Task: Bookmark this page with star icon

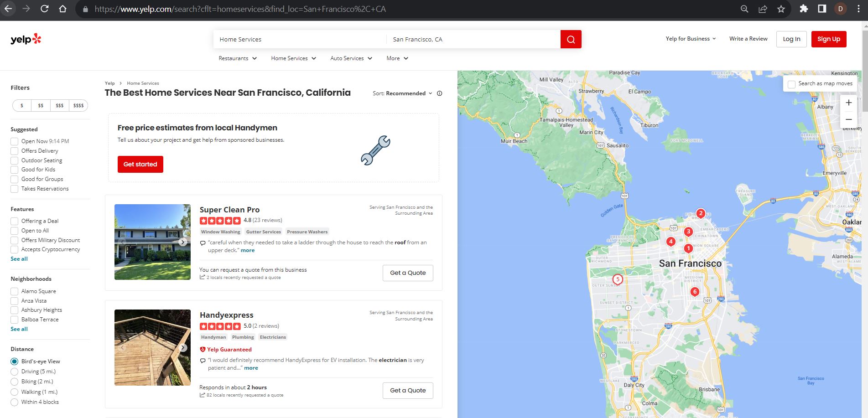Action: (x=781, y=9)
